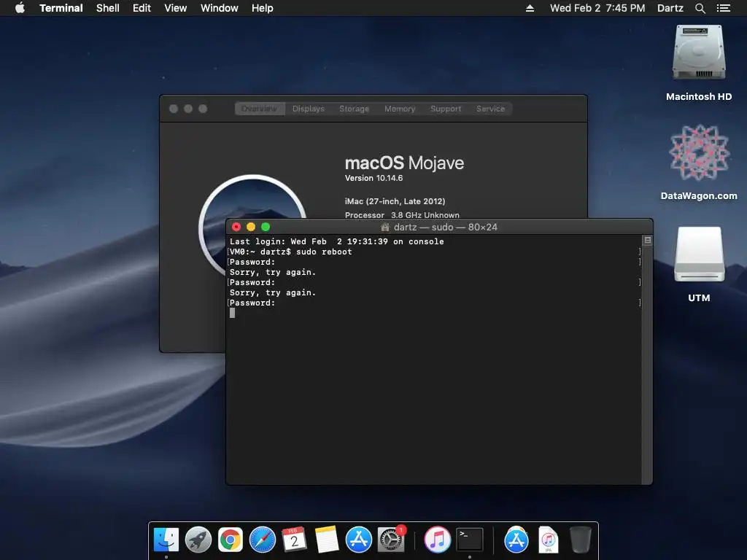747x560 pixels.
Task: Minimize the Terminal window with yellow button
Action: click(251, 227)
